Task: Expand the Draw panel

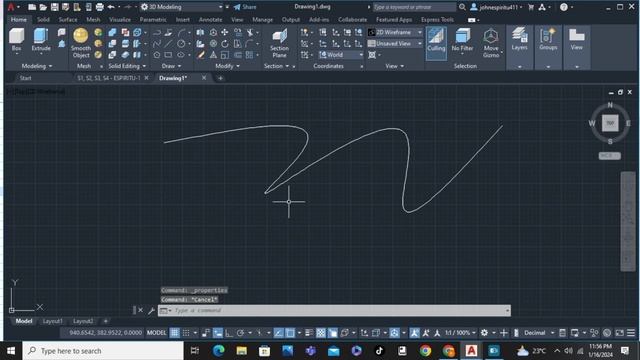Action: coord(171,66)
